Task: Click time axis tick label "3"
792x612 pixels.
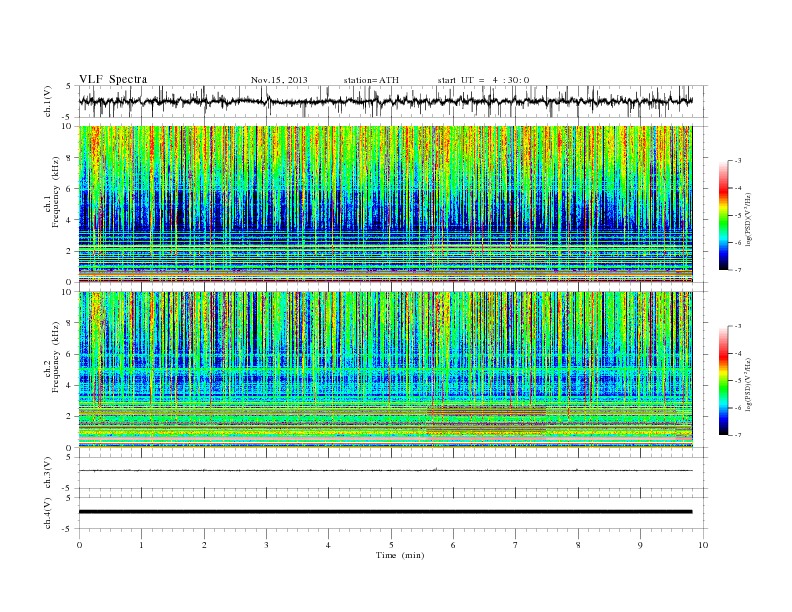Action: pyautogui.click(x=266, y=545)
